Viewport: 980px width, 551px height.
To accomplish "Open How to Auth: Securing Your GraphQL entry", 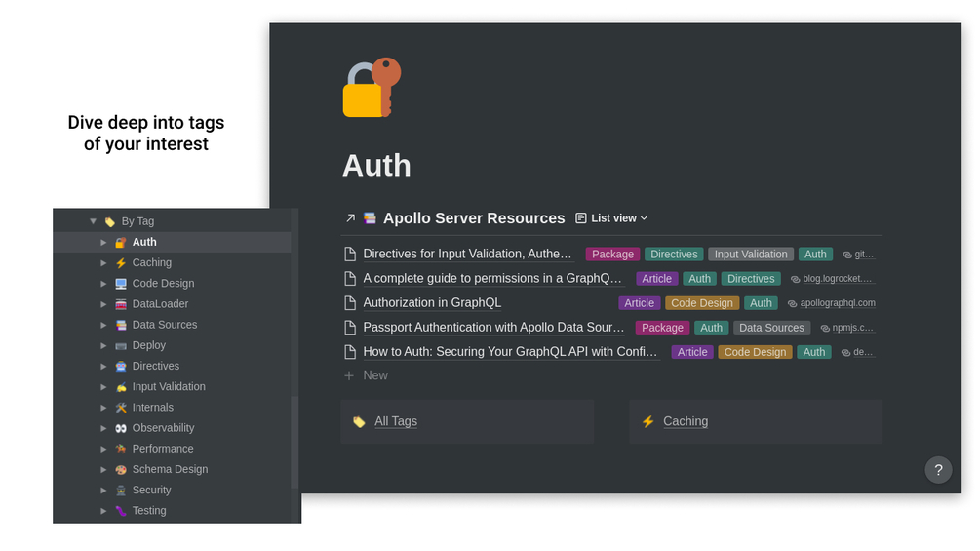I will [x=510, y=352].
